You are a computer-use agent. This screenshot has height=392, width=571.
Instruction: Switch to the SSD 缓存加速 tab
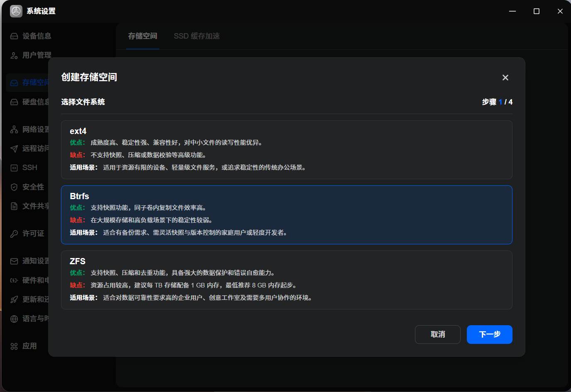(197, 36)
